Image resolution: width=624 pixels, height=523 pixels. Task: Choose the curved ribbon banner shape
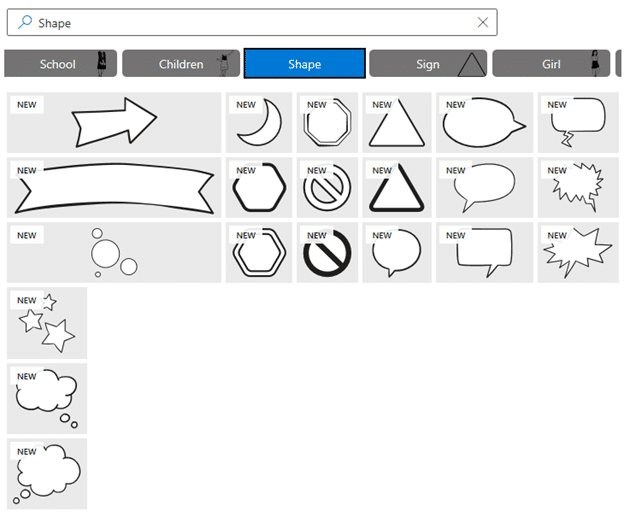coord(114,187)
